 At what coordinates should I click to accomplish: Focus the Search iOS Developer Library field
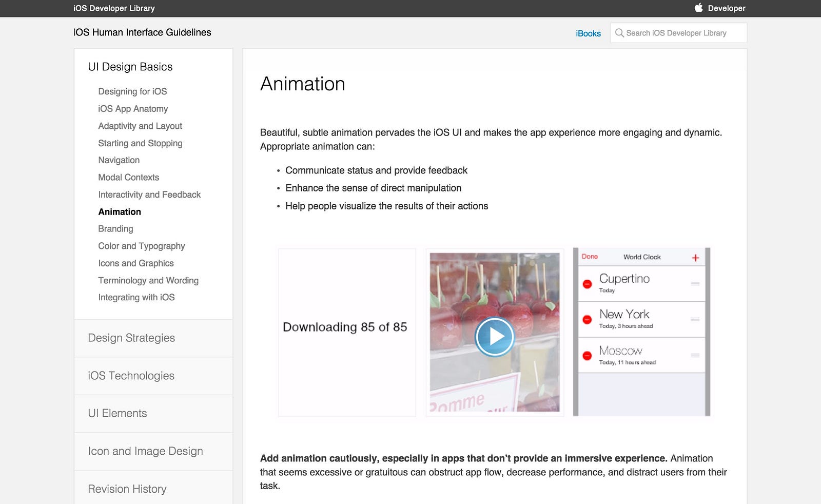click(x=679, y=33)
